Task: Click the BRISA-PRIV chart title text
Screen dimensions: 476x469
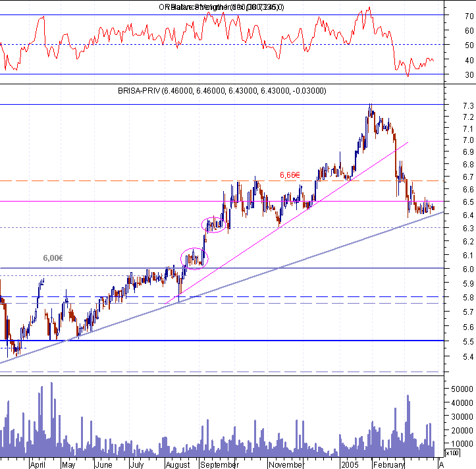Action: [x=222, y=91]
